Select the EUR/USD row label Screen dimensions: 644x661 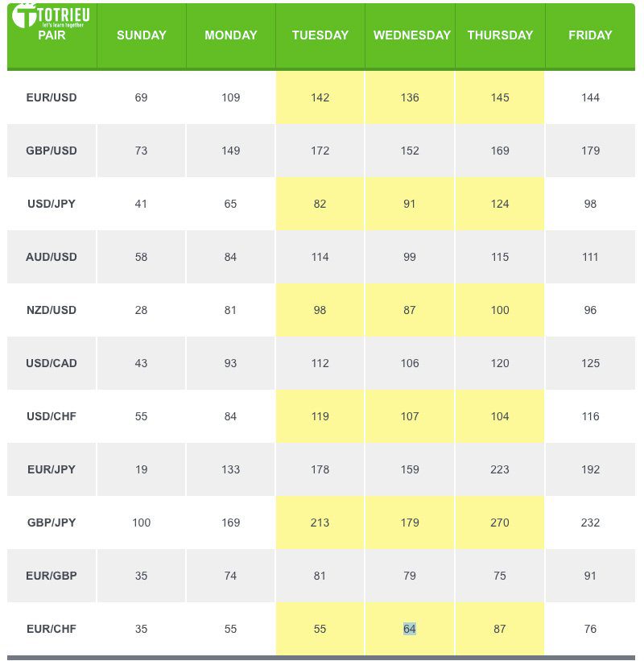point(52,97)
